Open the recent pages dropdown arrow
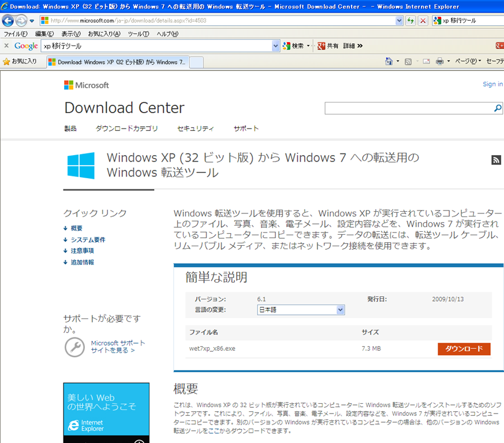The image size is (504, 443). [x=32, y=21]
